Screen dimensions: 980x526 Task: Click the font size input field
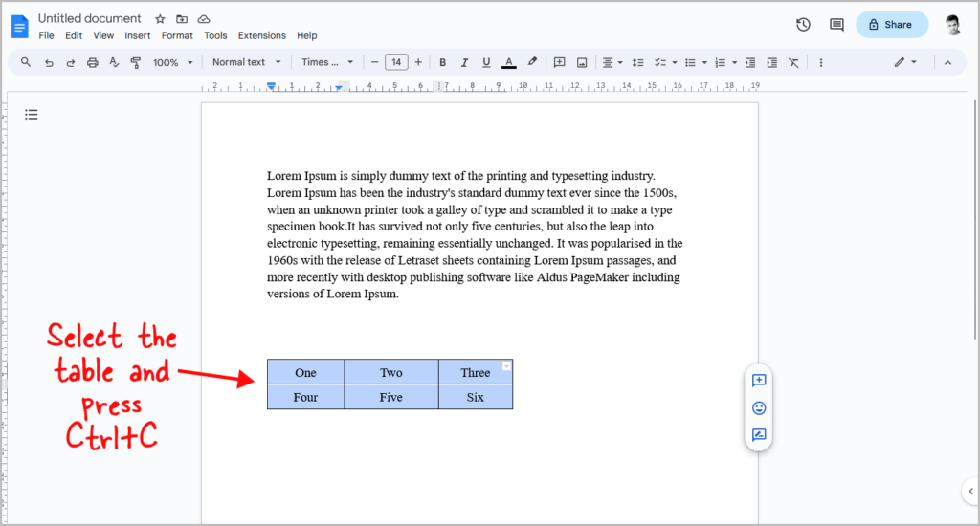396,62
